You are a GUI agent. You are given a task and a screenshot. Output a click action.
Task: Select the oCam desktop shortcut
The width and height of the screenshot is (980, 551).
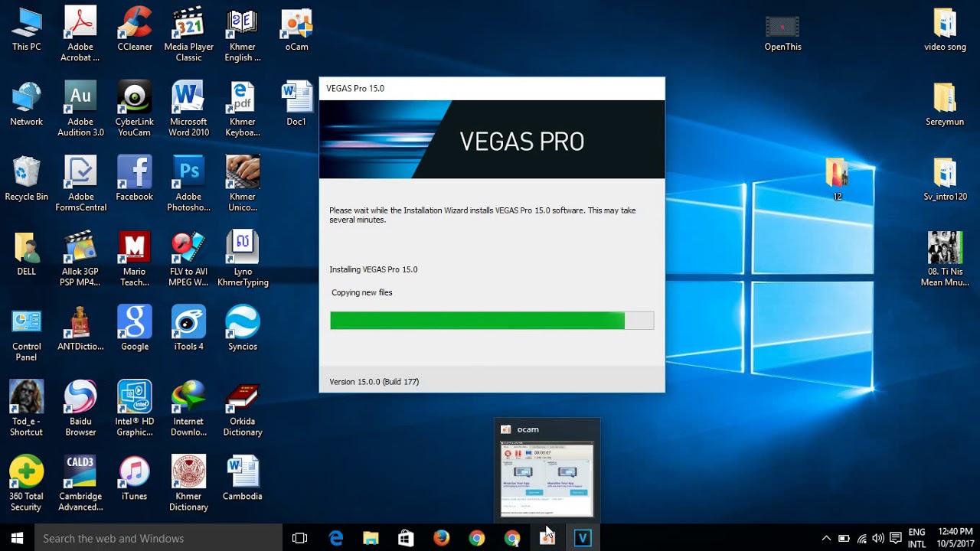coord(296,29)
